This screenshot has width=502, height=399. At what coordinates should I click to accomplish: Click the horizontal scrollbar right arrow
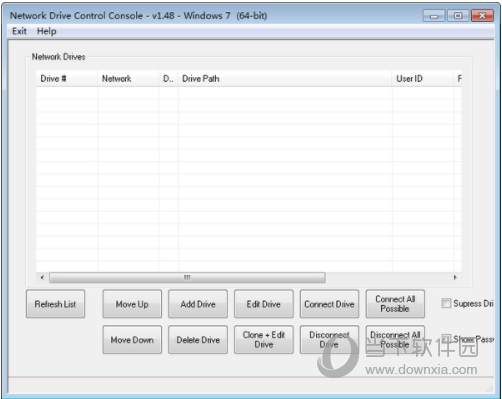(455, 277)
